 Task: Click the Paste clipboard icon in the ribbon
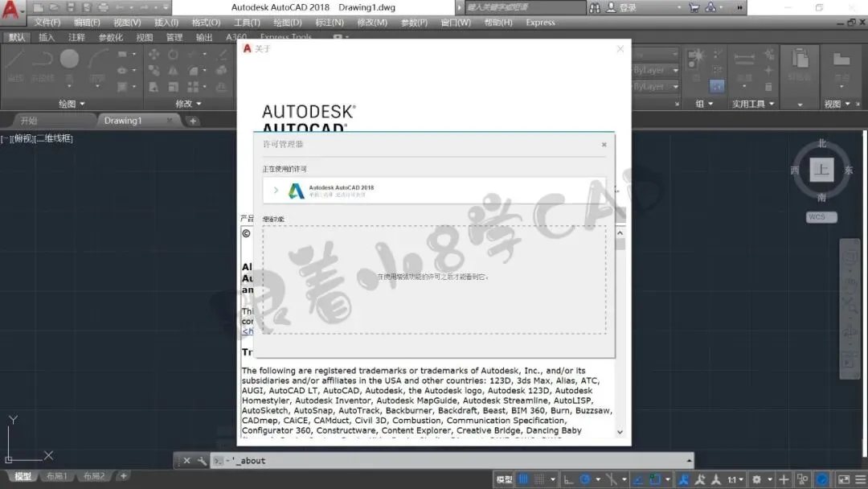coord(800,58)
